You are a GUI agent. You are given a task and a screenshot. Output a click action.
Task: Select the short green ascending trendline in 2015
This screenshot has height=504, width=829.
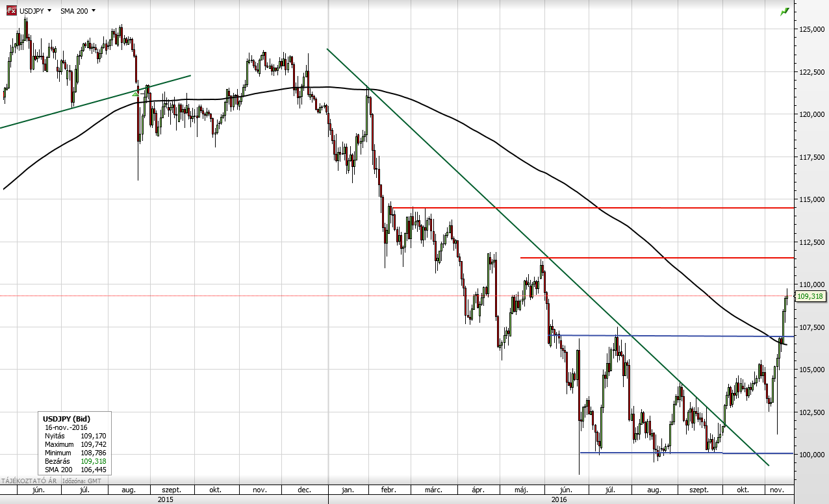pos(95,101)
